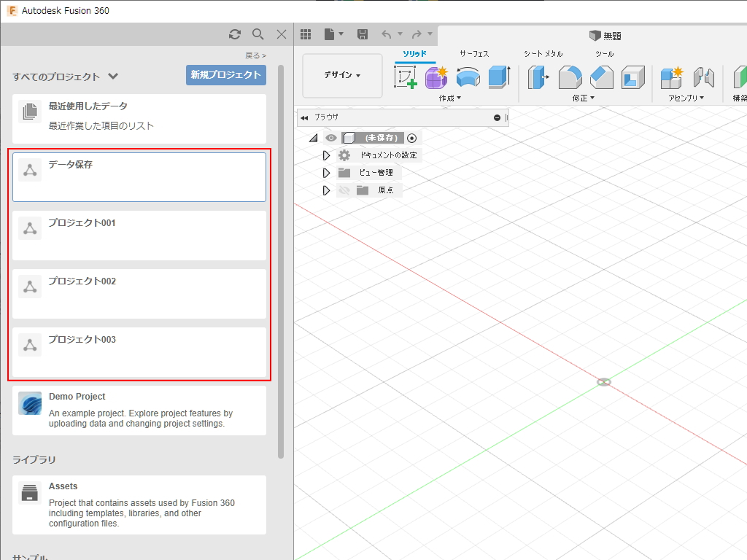Toggle visibility of the (未保存) component

click(x=331, y=138)
